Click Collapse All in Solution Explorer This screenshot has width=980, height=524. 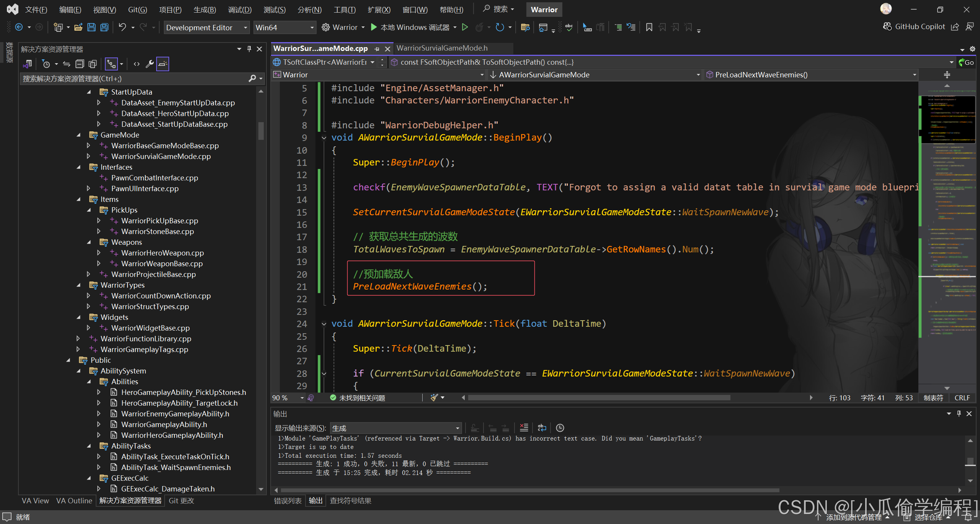[x=80, y=64]
